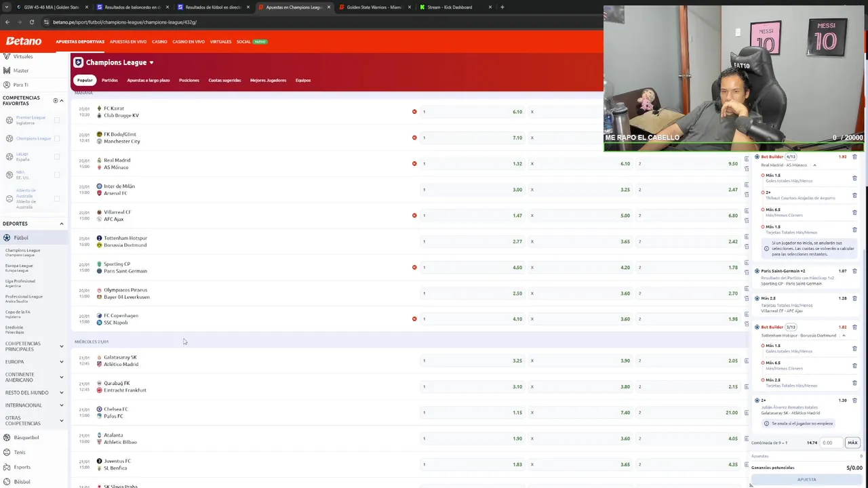Click the Betano logo
The image size is (868, 488).
coord(24,41)
